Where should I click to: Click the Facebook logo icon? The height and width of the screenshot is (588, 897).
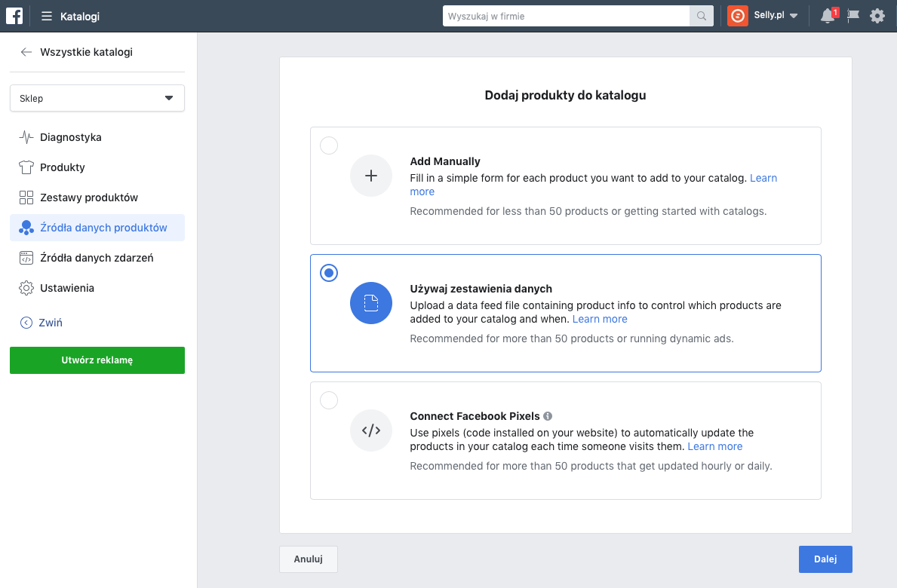(14, 16)
